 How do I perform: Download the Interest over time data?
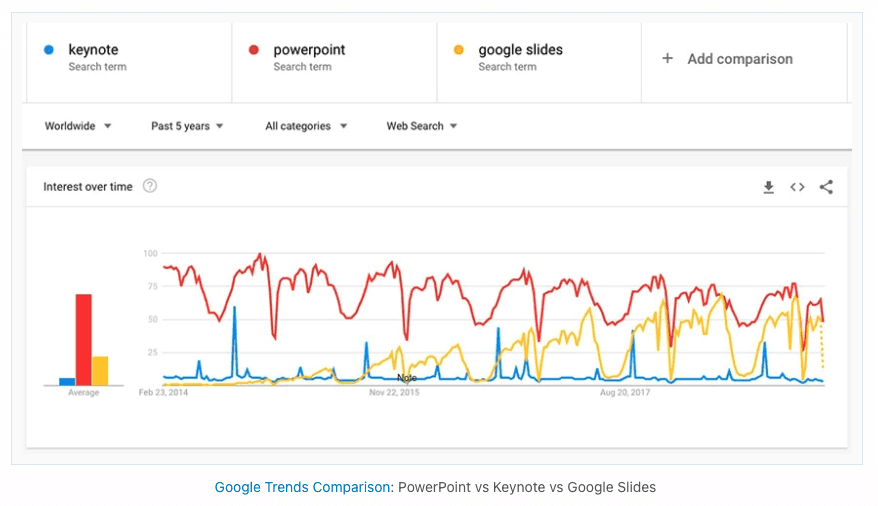768,187
